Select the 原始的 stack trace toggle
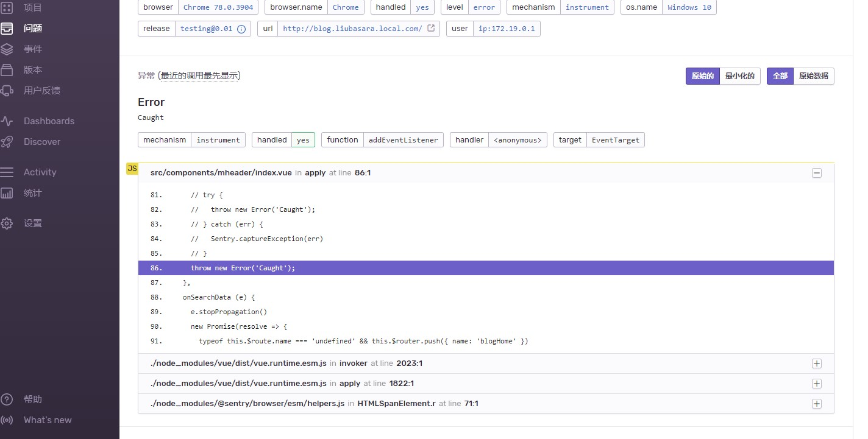Viewport: 868px width, 439px height. point(703,76)
